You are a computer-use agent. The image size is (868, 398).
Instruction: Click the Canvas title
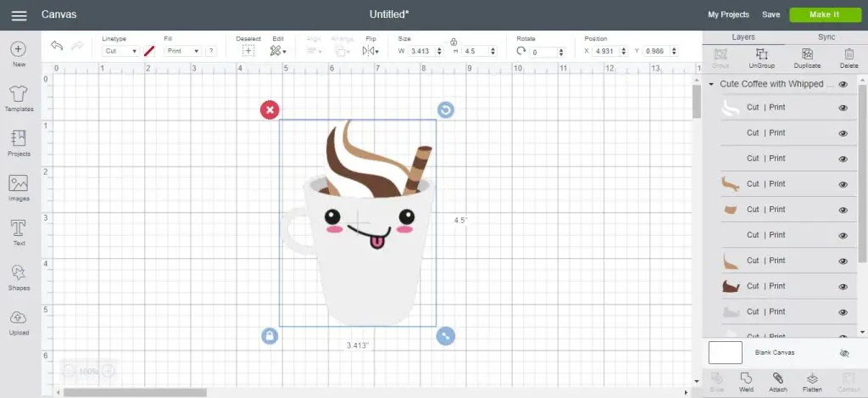click(58, 14)
